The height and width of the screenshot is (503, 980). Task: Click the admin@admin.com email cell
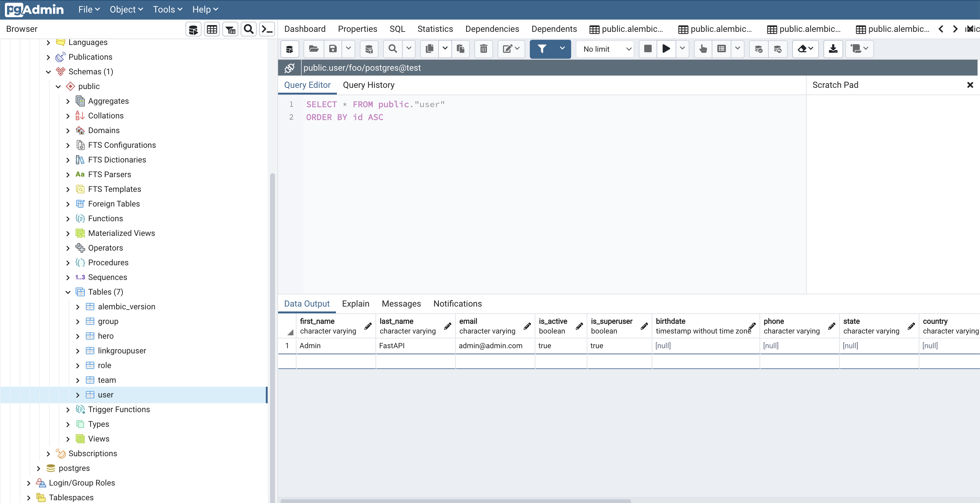(x=490, y=346)
